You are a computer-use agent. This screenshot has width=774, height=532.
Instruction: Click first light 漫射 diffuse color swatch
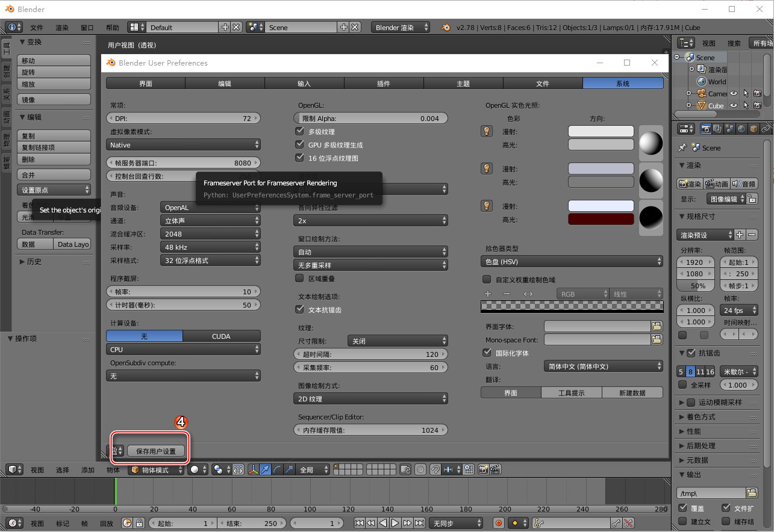coord(601,131)
